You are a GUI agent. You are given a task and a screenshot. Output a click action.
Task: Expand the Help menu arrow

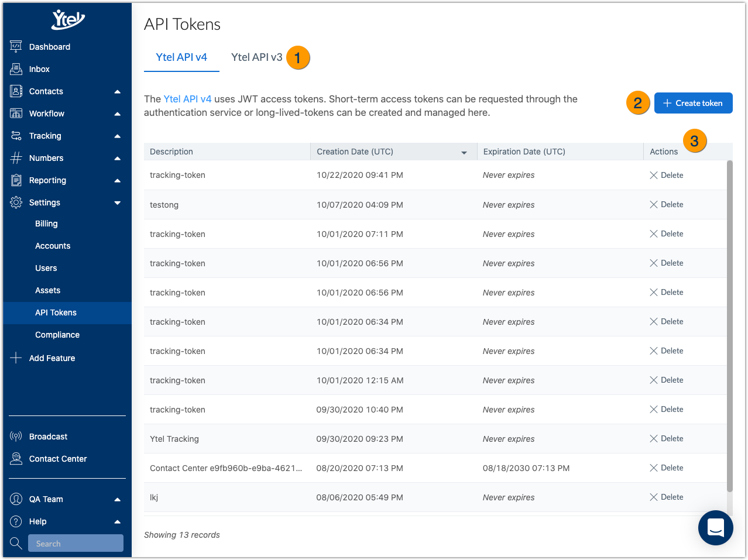[x=117, y=522]
